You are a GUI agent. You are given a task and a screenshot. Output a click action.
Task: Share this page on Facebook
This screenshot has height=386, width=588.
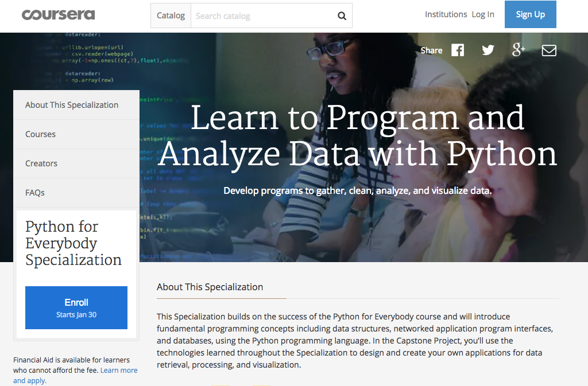pyautogui.click(x=458, y=50)
